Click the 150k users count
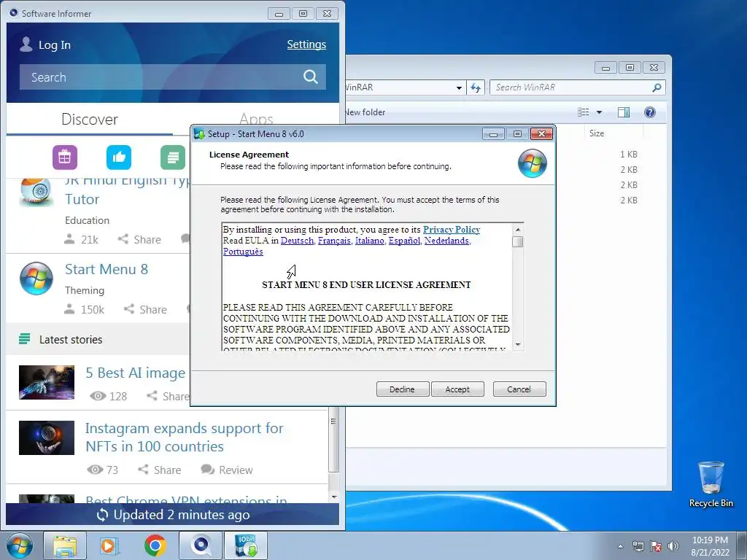 pyautogui.click(x=85, y=309)
